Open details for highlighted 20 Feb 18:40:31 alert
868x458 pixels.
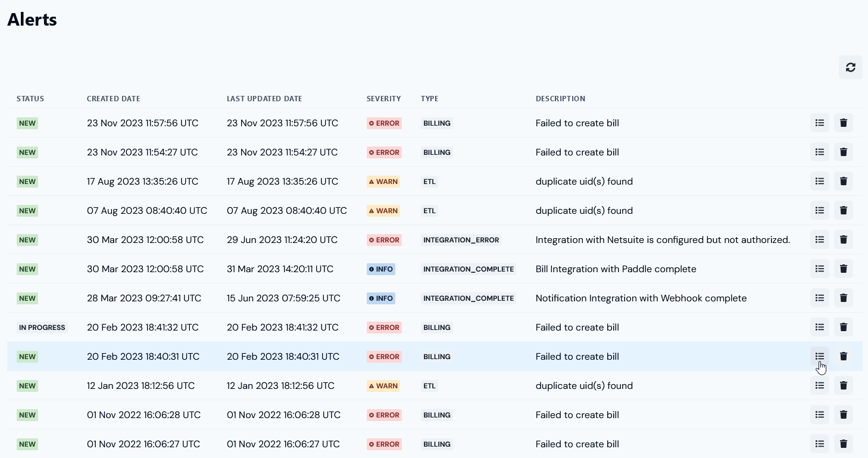(820, 357)
